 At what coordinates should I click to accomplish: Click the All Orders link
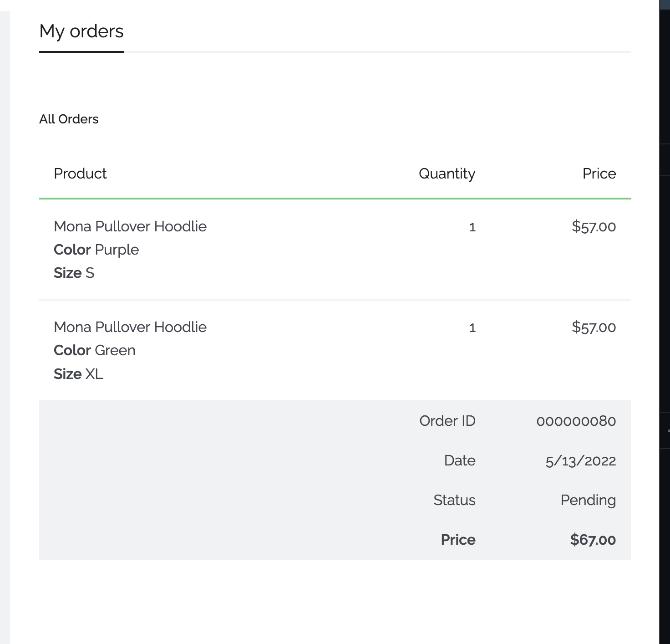click(69, 119)
